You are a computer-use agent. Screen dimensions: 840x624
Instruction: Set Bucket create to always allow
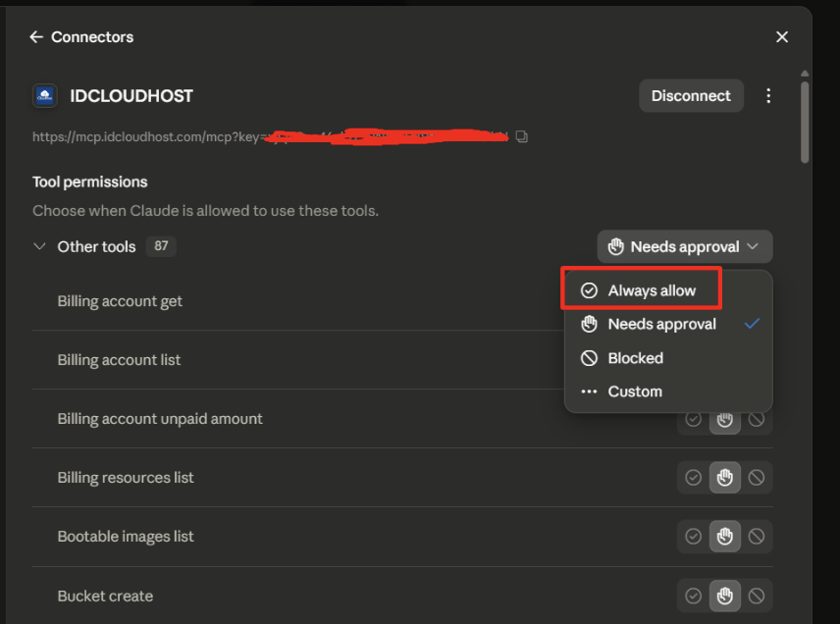click(693, 596)
